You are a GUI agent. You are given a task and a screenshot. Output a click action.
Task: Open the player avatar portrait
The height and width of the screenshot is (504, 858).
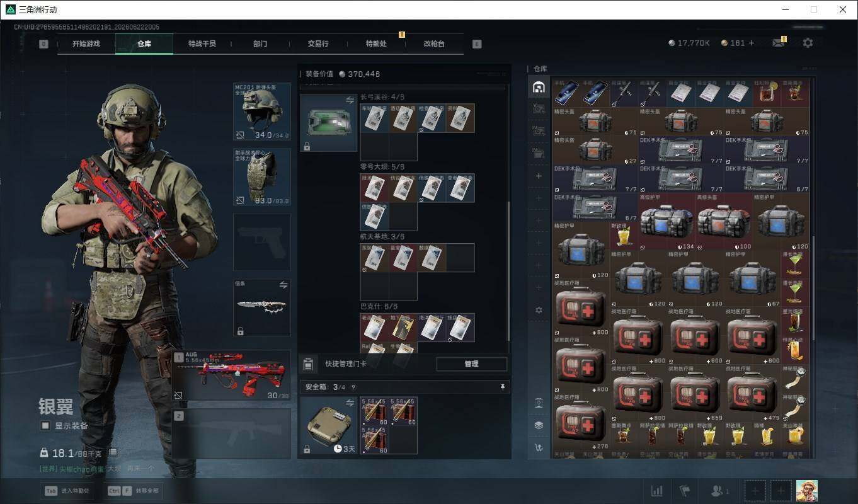pyautogui.click(x=807, y=491)
